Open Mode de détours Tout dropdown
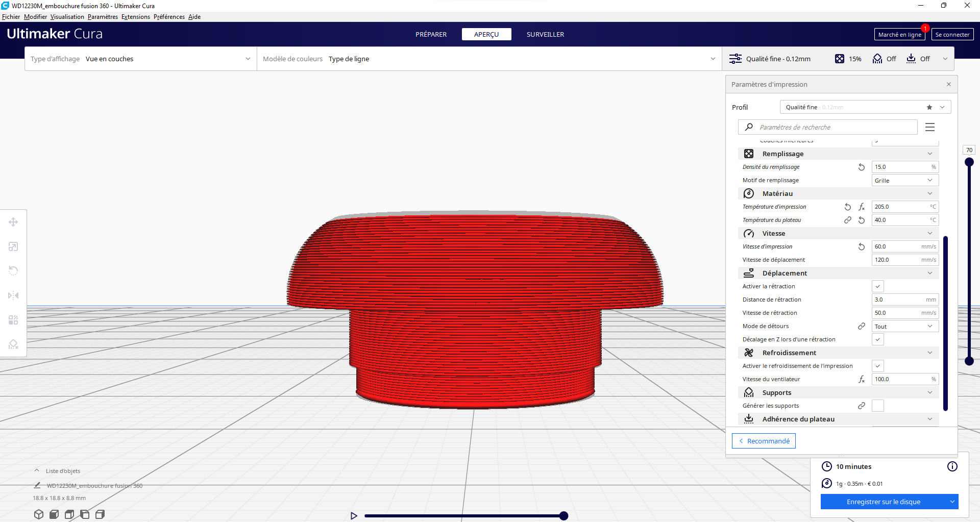Image resolution: width=980 pixels, height=522 pixels. 905,326
